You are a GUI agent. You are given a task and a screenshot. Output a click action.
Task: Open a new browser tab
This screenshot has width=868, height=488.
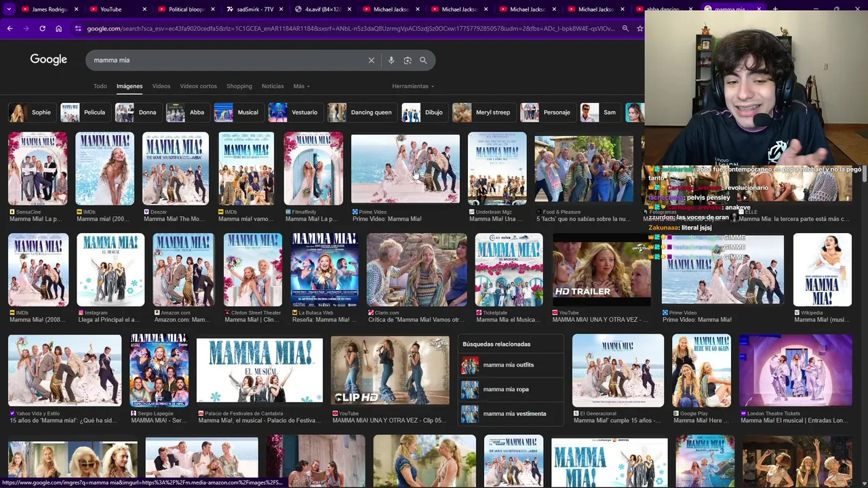click(x=774, y=9)
